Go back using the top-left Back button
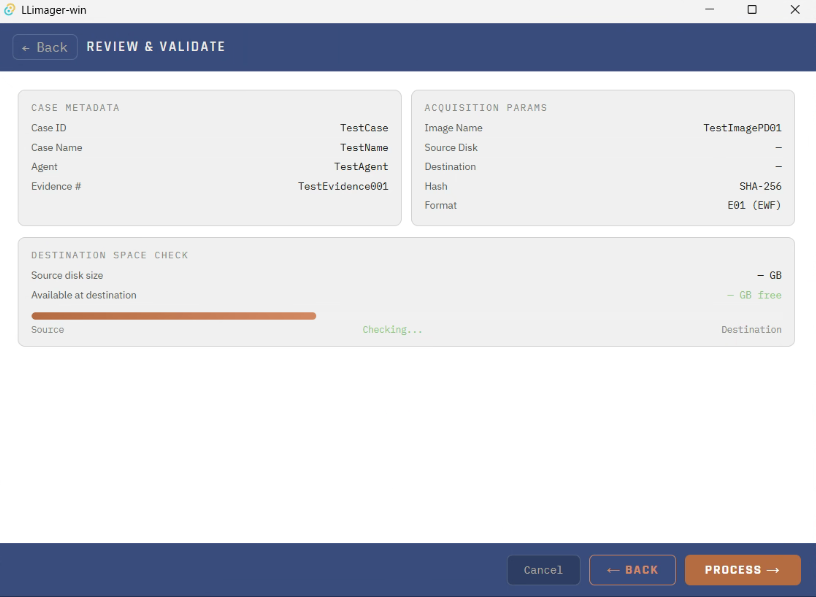This screenshot has height=597, width=816. click(x=45, y=47)
